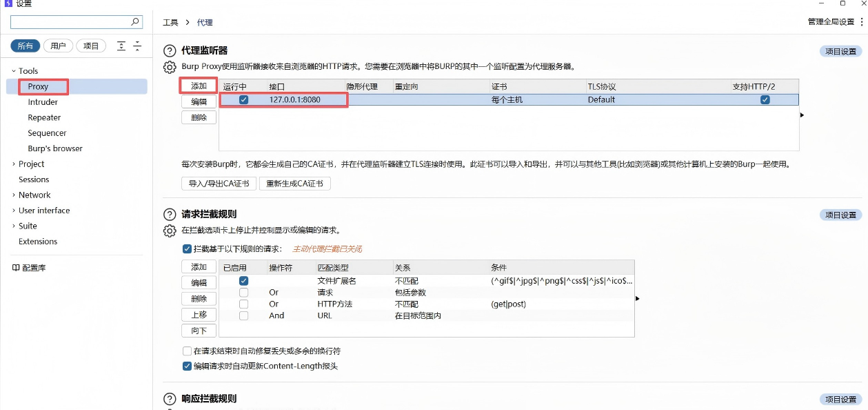The height and width of the screenshot is (410, 868).
Task: Enable the URL 在目标范围内 rule checkbox
Action: click(243, 315)
